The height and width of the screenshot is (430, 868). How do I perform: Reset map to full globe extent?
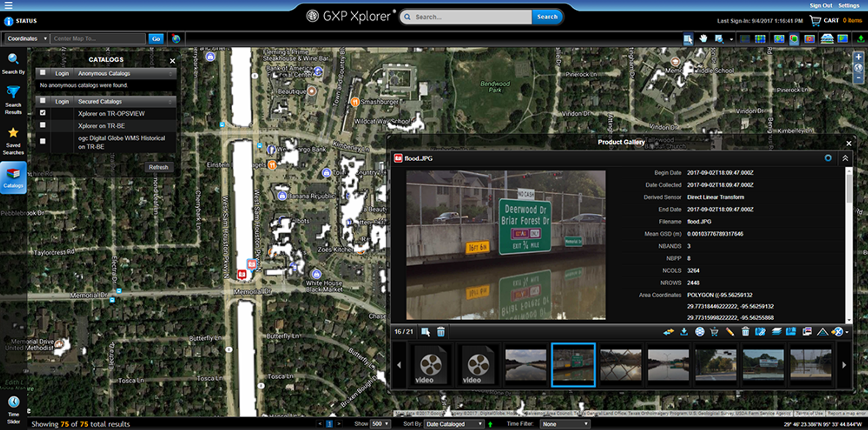[858, 67]
